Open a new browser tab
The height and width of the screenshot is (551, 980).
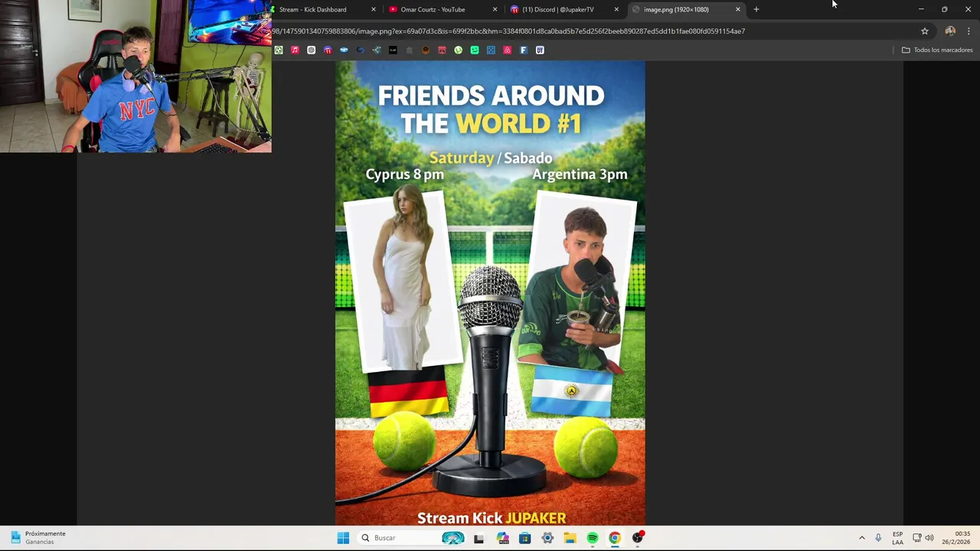click(756, 9)
